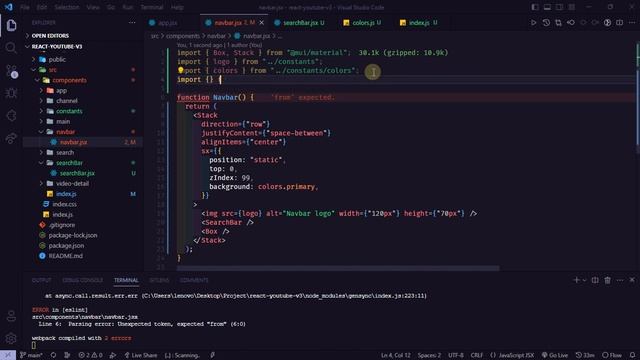Click synchronize changes icon in status bar

pyautogui.click(x=53, y=355)
